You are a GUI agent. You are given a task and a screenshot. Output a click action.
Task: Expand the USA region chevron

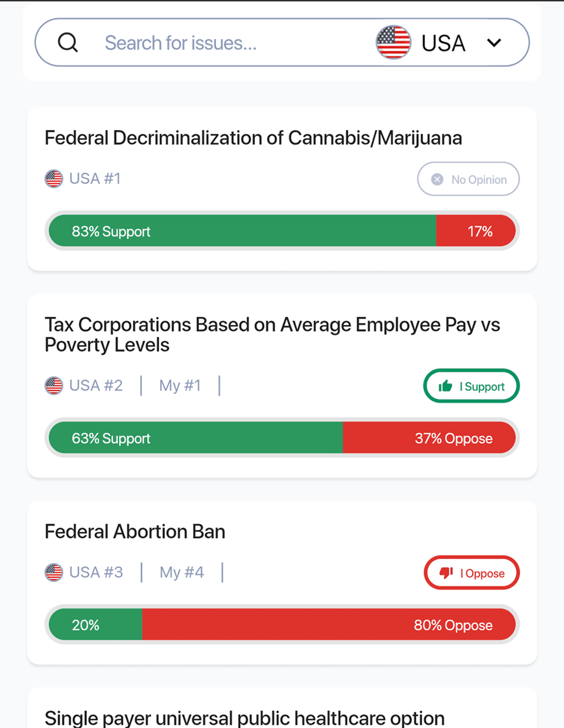click(x=494, y=42)
